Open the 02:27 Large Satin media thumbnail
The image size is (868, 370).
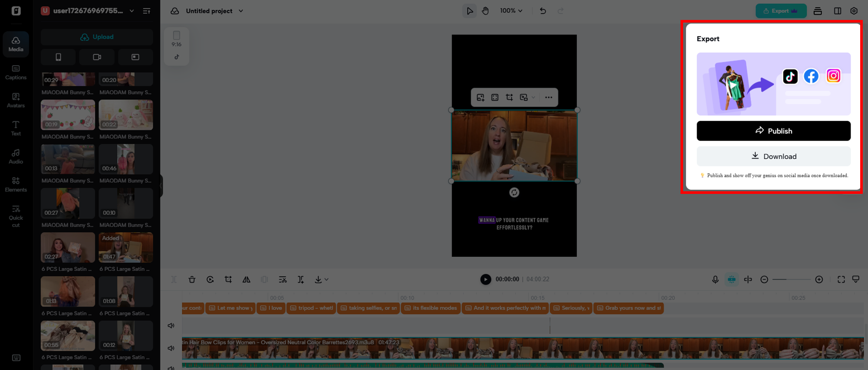(68, 248)
